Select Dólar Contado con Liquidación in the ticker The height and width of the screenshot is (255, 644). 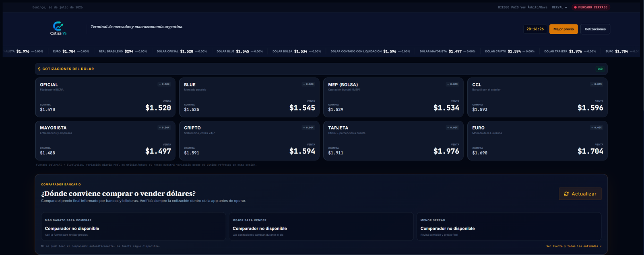point(370,51)
